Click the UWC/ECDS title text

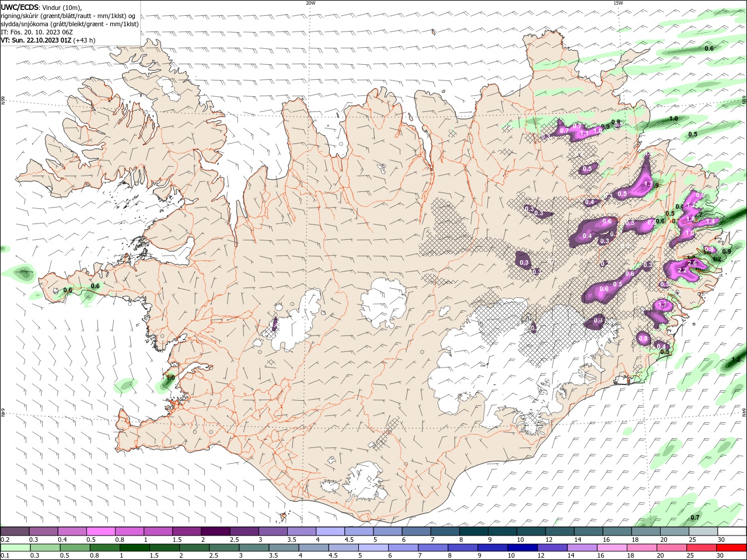(19, 8)
